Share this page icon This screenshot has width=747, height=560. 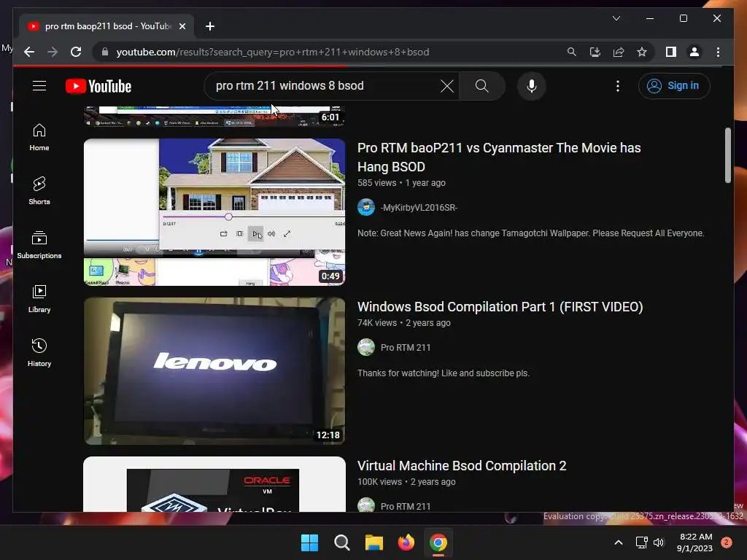(619, 52)
